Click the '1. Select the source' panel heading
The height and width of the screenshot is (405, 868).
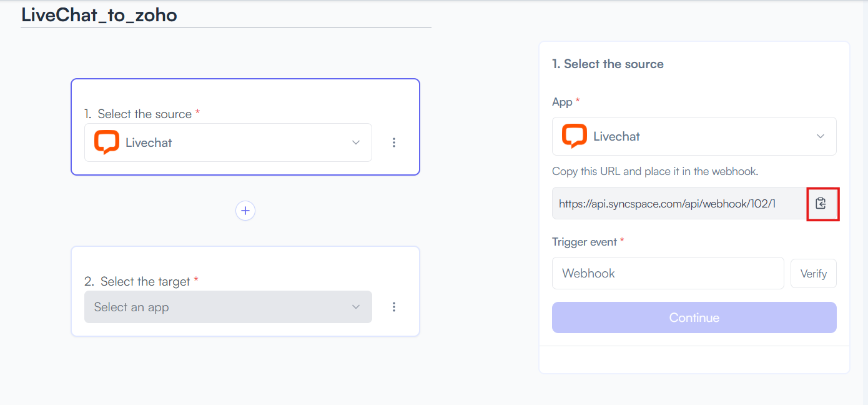click(x=608, y=64)
